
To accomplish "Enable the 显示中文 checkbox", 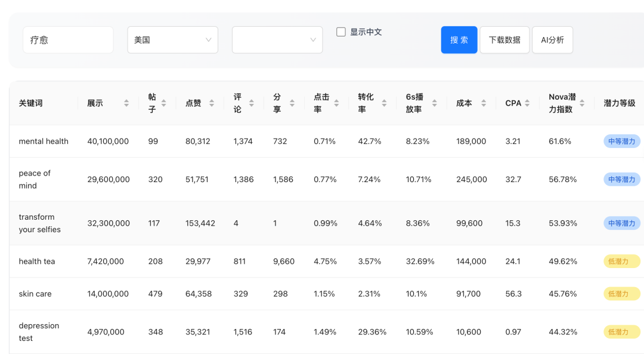I will [x=341, y=32].
